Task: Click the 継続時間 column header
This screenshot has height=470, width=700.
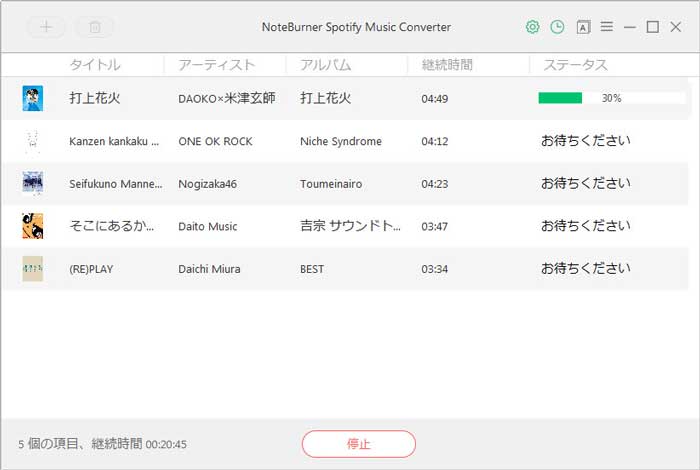Action: [x=447, y=65]
